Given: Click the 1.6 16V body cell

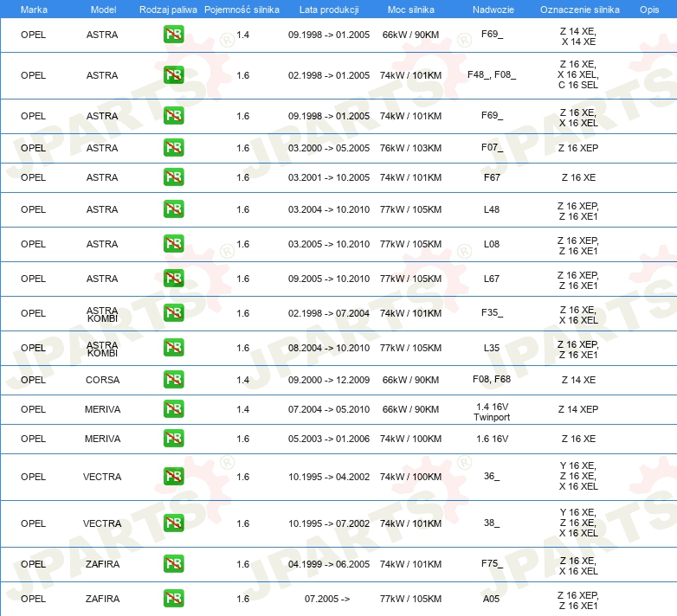Looking at the screenshot, I should 493,439.
